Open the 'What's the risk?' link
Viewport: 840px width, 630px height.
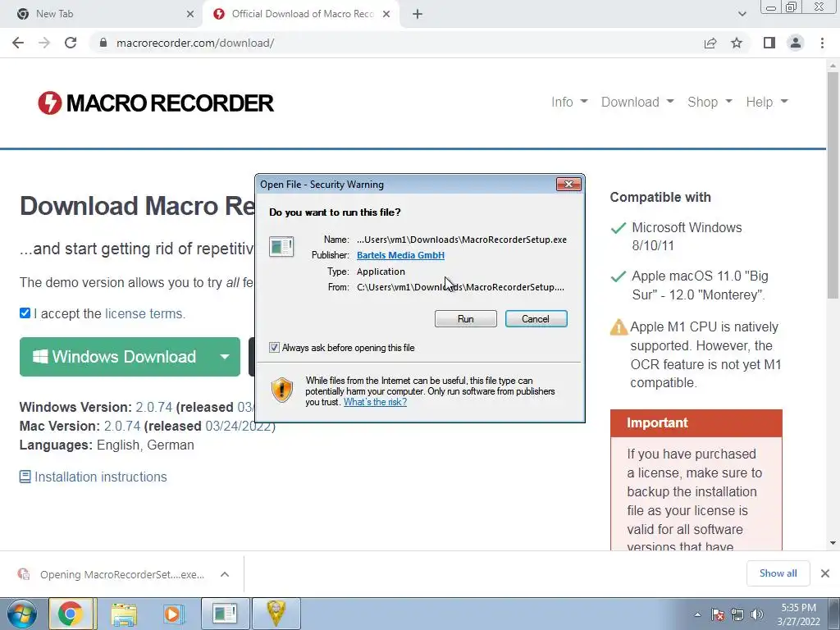tap(375, 402)
